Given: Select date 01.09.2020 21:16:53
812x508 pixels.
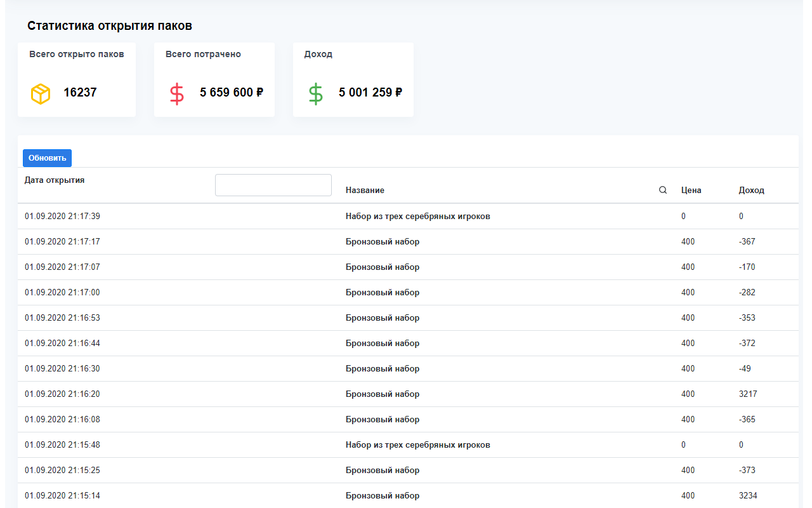Looking at the screenshot, I should tap(62, 317).
